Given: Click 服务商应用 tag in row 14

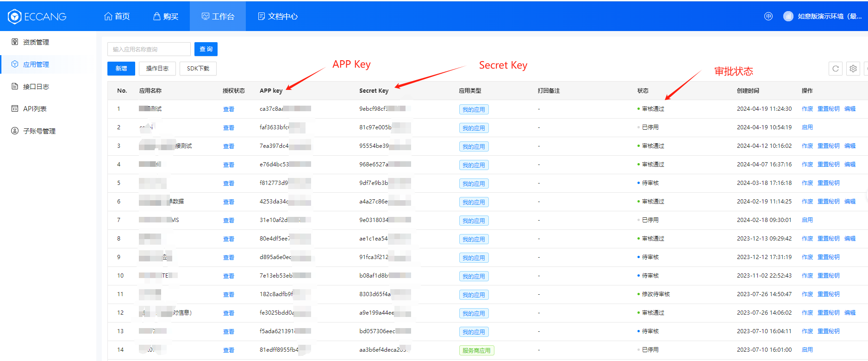Looking at the screenshot, I should tap(476, 350).
